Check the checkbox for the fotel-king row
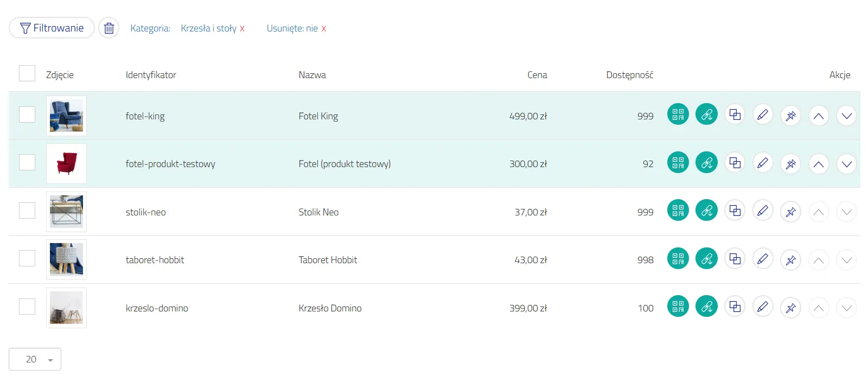The height and width of the screenshot is (389, 868). [x=27, y=114]
